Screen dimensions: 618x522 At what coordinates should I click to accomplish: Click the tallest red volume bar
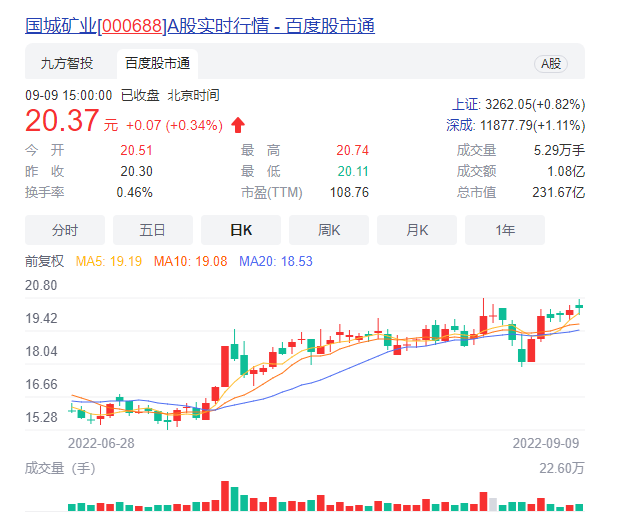[x=225, y=496]
